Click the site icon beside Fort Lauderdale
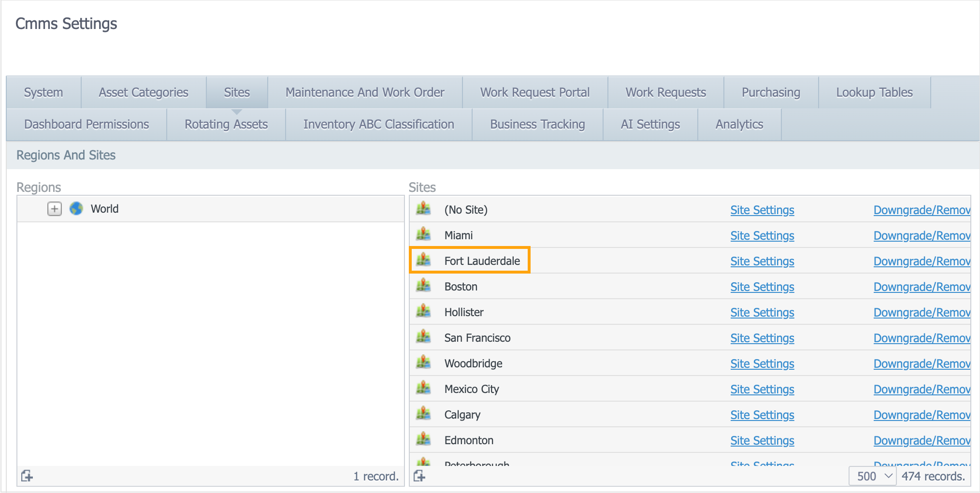This screenshot has width=980, height=493. click(423, 261)
